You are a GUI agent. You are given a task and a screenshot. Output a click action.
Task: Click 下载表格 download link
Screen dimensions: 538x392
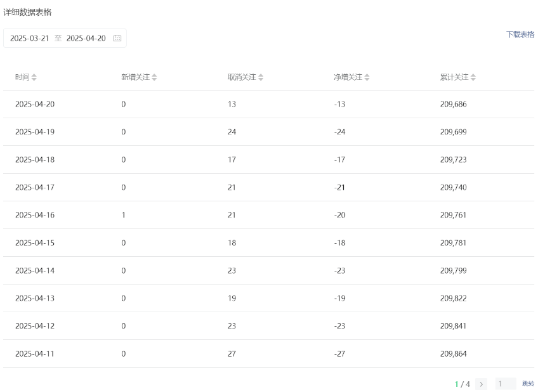(x=520, y=34)
